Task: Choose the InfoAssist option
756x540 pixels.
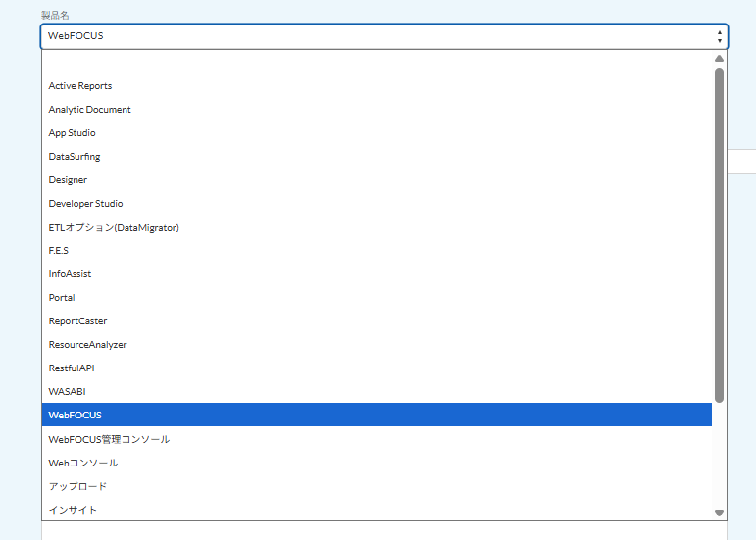Action: pyautogui.click(x=377, y=274)
